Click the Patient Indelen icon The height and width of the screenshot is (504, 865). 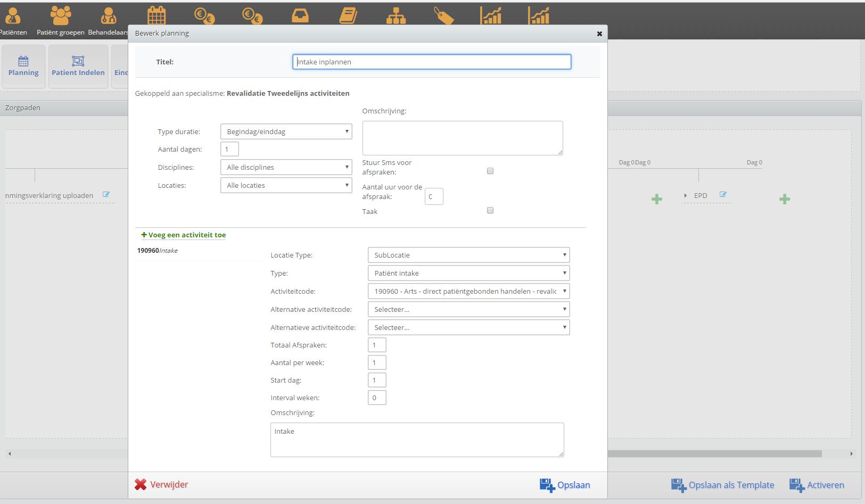pyautogui.click(x=78, y=61)
